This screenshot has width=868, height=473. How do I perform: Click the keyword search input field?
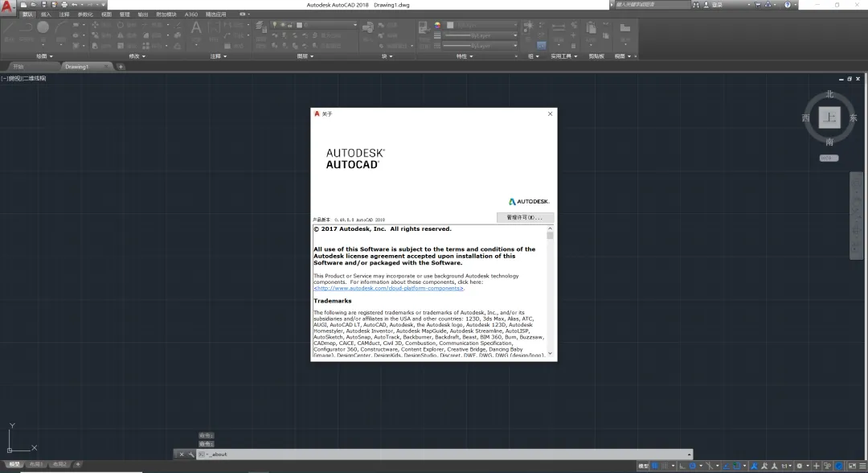coord(652,5)
